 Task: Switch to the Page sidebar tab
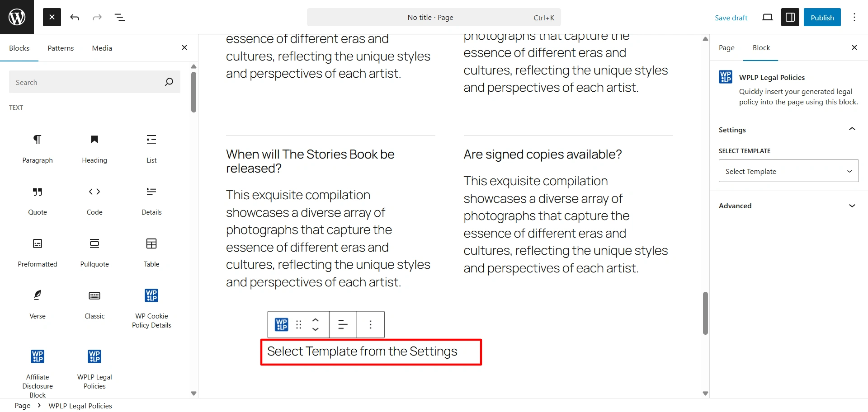click(726, 48)
